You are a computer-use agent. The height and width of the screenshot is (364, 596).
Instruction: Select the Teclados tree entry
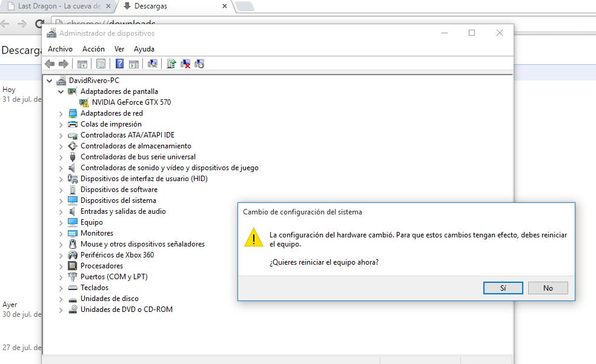click(94, 288)
